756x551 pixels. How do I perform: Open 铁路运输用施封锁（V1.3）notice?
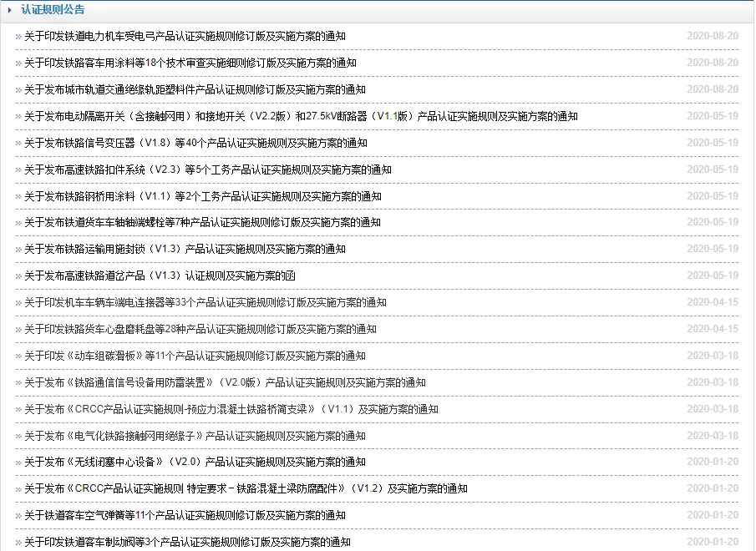click(x=185, y=249)
